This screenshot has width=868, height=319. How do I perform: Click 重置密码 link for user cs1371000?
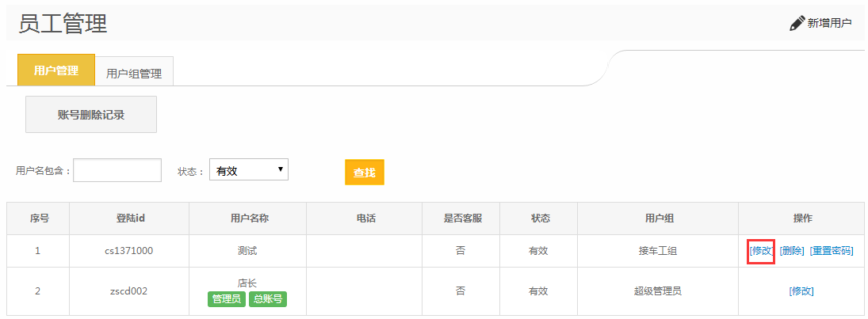coord(832,251)
